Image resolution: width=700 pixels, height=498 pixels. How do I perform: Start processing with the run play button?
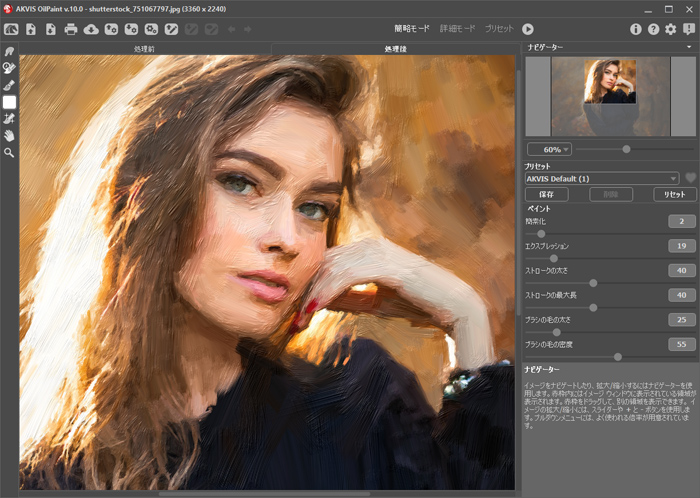[x=528, y=29]
